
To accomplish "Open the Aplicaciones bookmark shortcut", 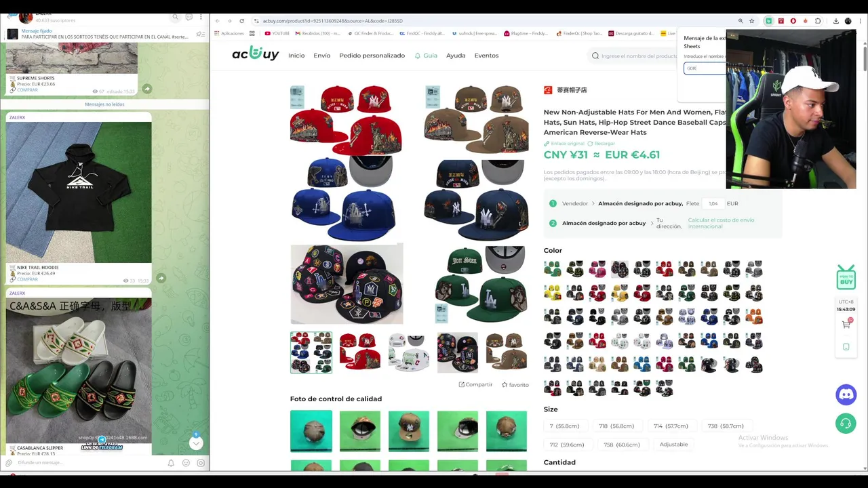I will point(230,33).
